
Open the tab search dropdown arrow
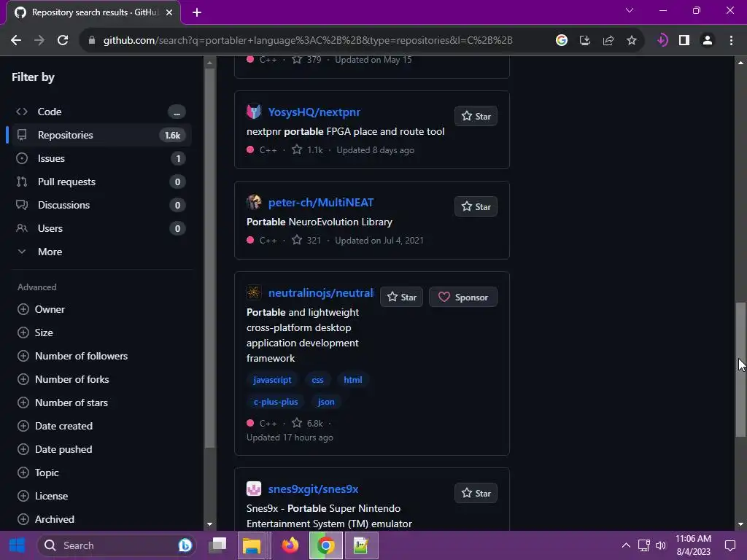[x=630, y=10]
